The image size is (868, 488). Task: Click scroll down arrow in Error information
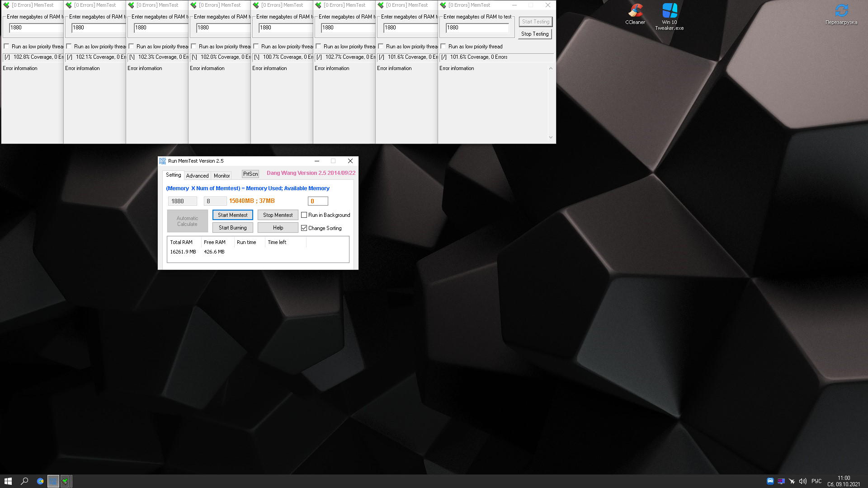[x=551, y=137]
